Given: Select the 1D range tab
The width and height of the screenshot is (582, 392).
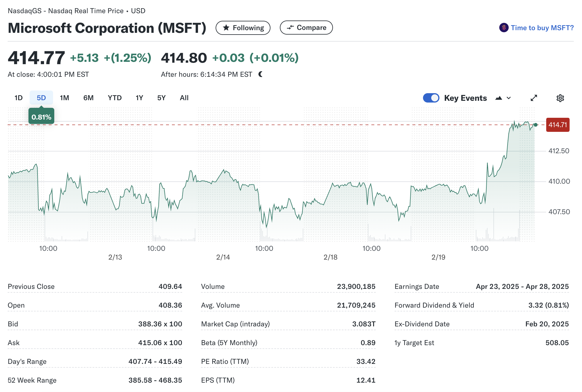Looking at the screenshot, I should pos(18,98).
